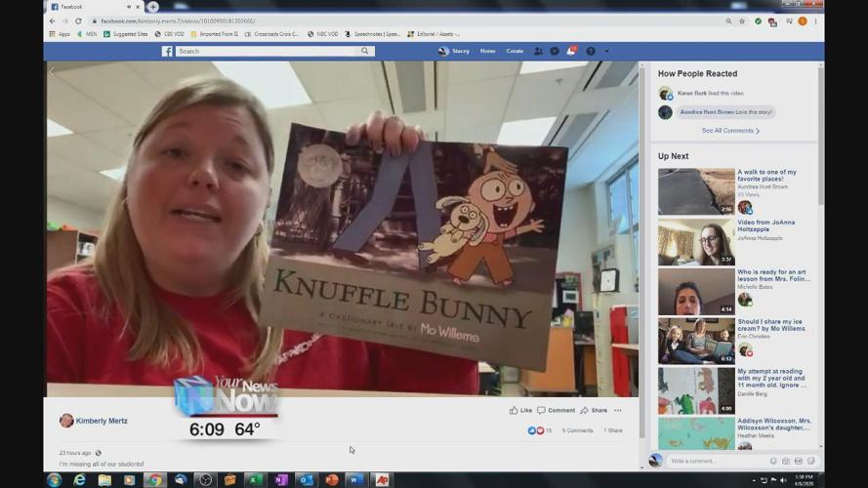Open the Messenger icon in the Facebook bar
This screenshot has width=868, height=488.
(x=555, y=51)
